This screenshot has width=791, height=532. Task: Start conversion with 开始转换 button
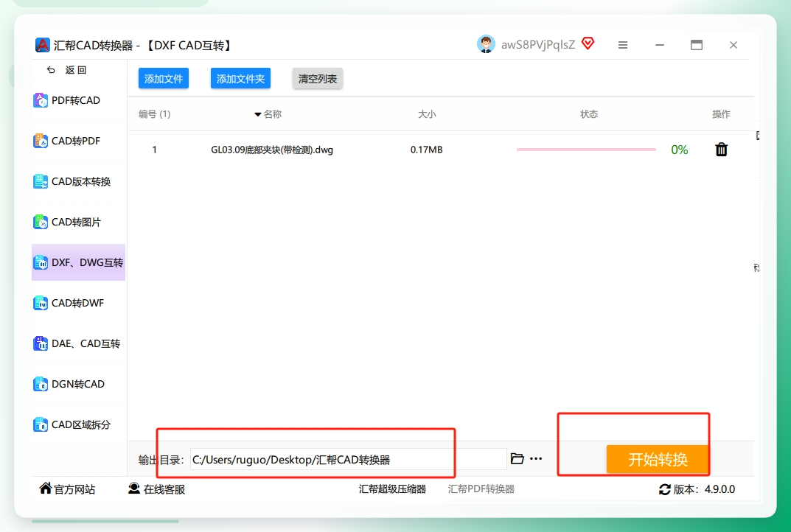tap(658, 459)
